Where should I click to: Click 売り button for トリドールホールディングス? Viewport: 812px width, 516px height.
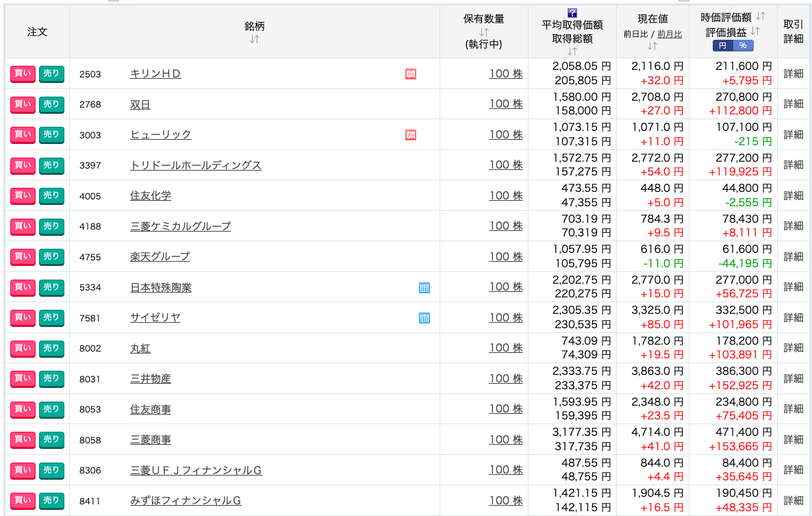tap(51, 166)
